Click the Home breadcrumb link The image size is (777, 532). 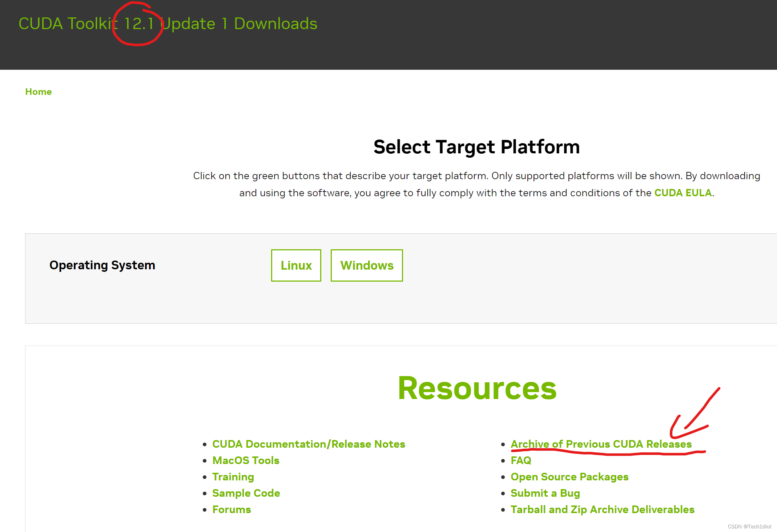tap(39, 92)
